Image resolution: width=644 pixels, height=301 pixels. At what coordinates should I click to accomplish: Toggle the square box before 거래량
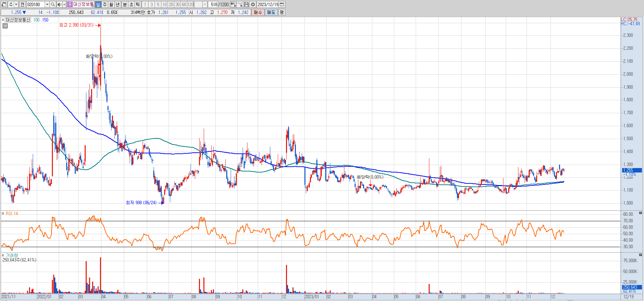click(3, 255)
